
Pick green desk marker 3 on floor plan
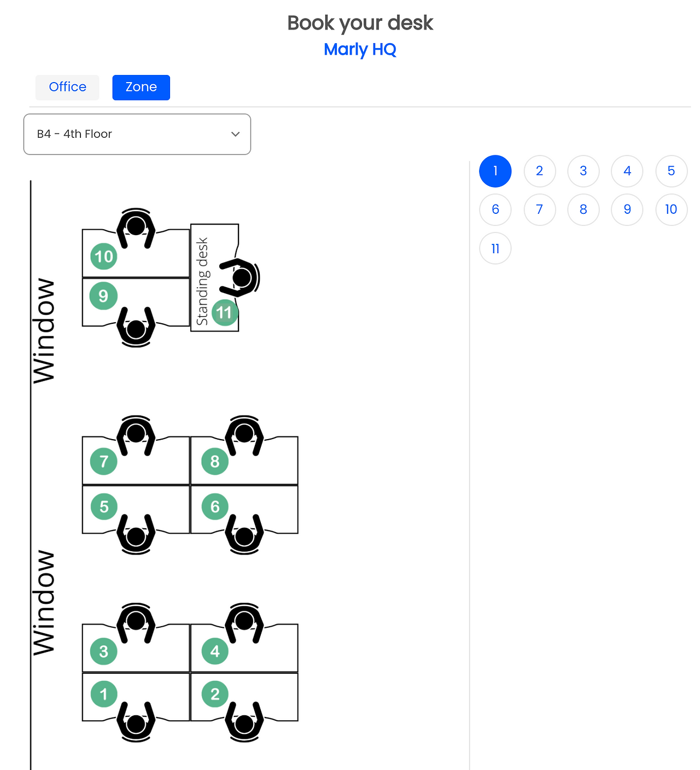click(103, 651)
